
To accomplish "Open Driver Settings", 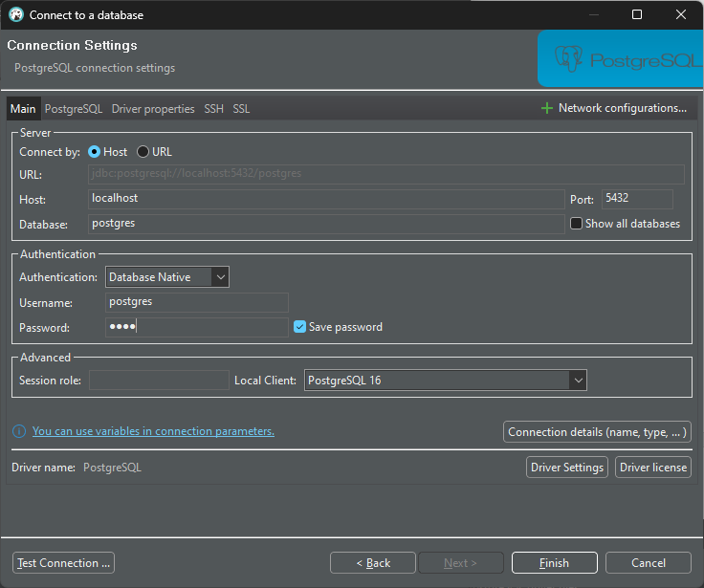I will pos(567,468).
